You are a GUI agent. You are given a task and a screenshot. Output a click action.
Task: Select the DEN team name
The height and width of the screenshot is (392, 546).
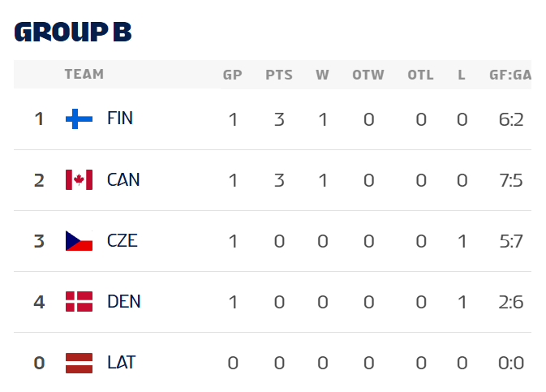tap(124, 301)
